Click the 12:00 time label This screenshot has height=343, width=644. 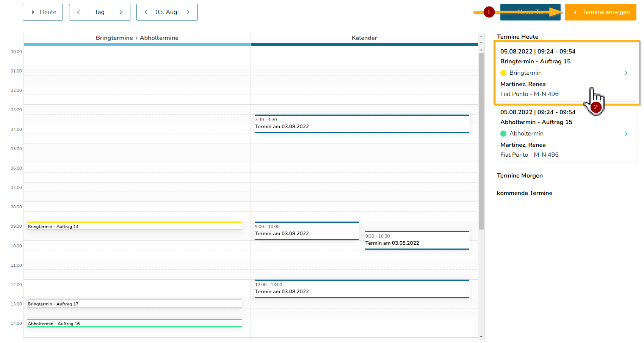(16, 285)
